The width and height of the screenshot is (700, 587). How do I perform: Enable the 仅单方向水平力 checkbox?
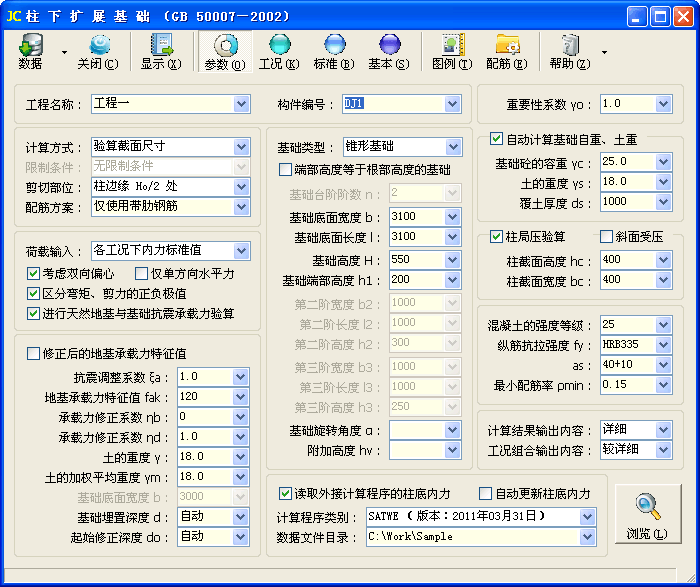(x=142, y=274)
